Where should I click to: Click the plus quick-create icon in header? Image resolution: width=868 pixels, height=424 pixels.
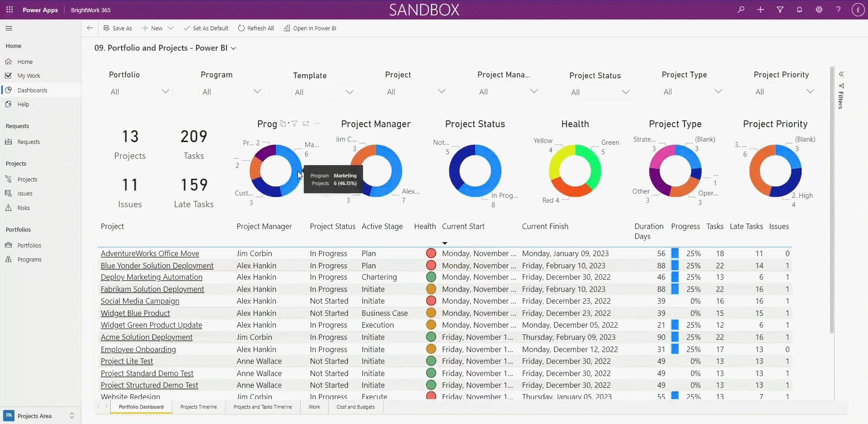760,10
